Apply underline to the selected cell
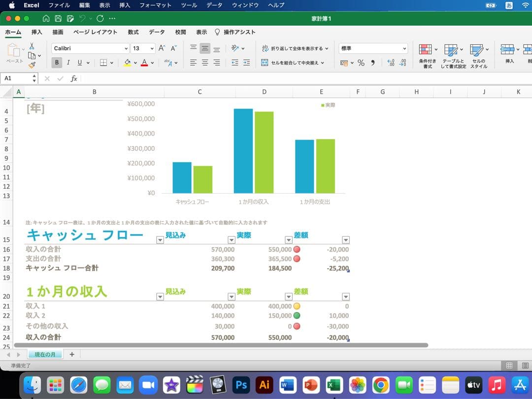532x399 pixels. (79, 62)
